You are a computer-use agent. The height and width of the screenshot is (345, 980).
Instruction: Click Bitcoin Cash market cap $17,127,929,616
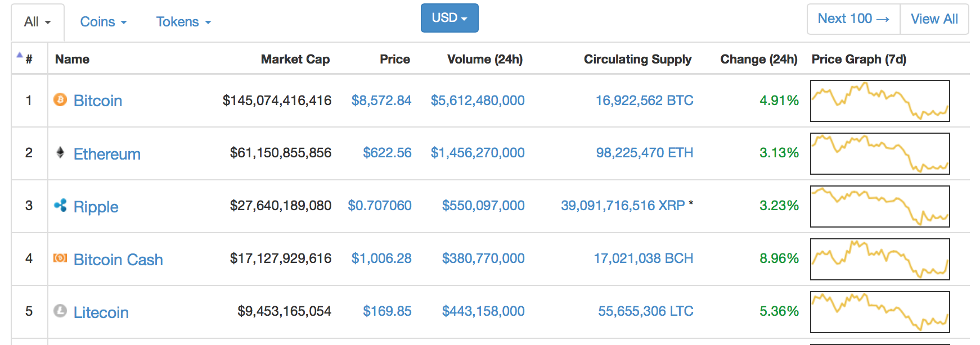tap(281, 258)
